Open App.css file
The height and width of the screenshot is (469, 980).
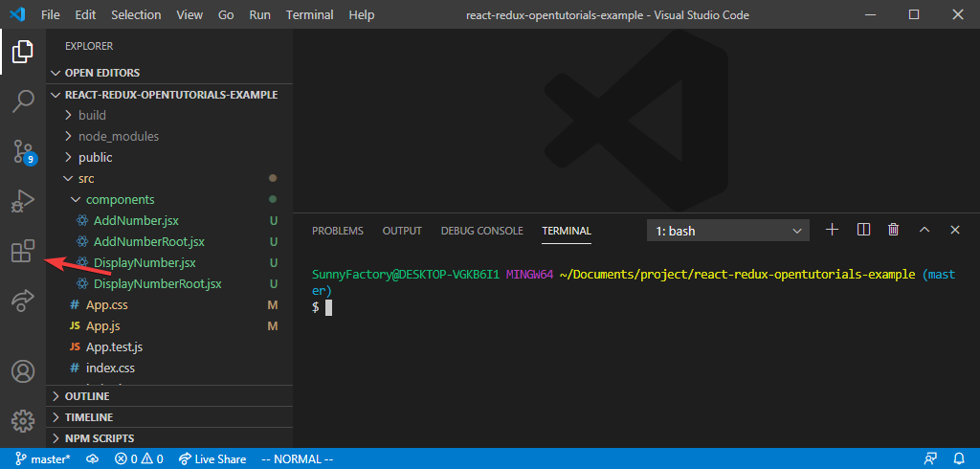click(169, 305)
